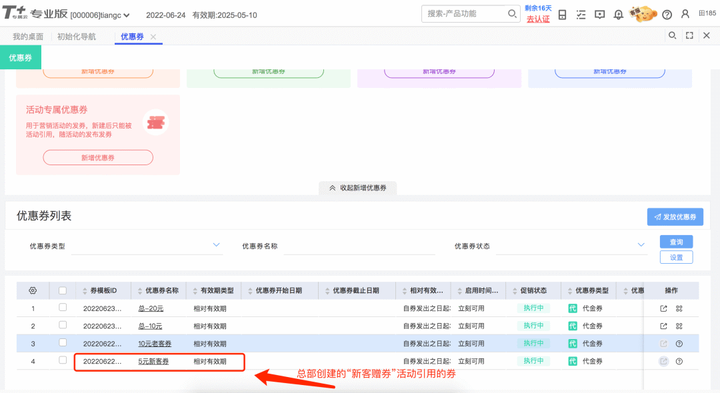
Task: Click the blue 发放优惠券 button
Action: pyautogui.click(x=675, y=217)
